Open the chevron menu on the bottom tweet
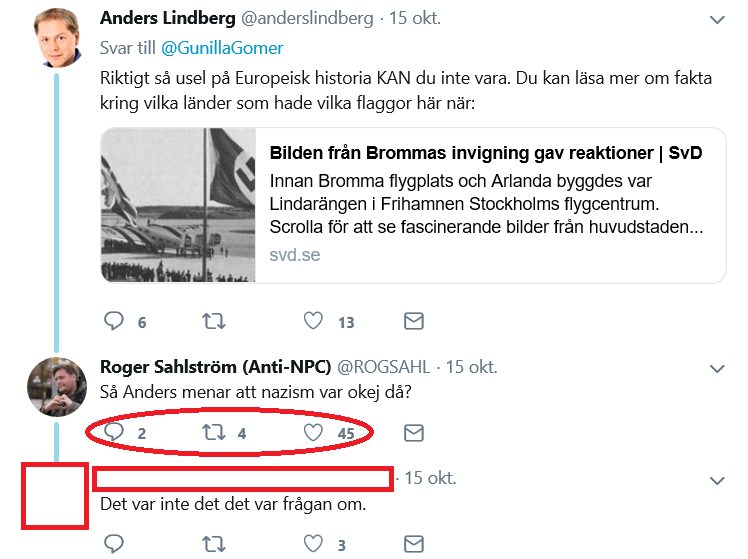Viewport: 748px width, 559px height. point(716,480)
